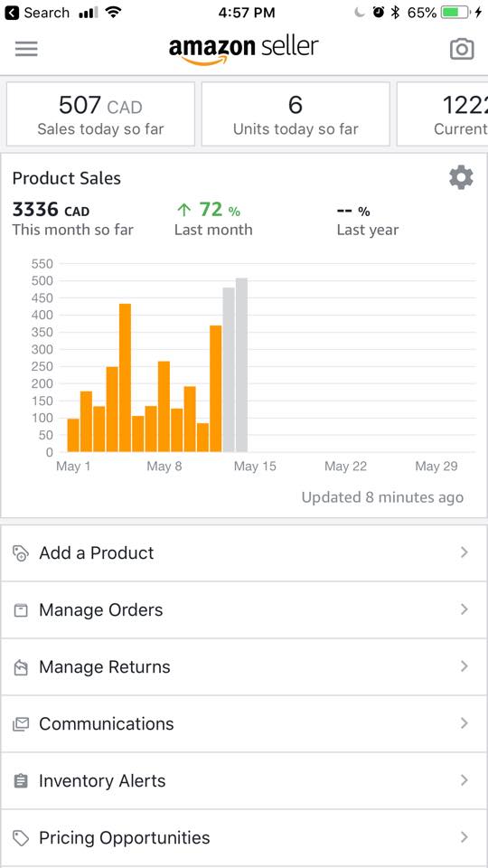
Task: Tap the camera scan icon
Action: 462,49
